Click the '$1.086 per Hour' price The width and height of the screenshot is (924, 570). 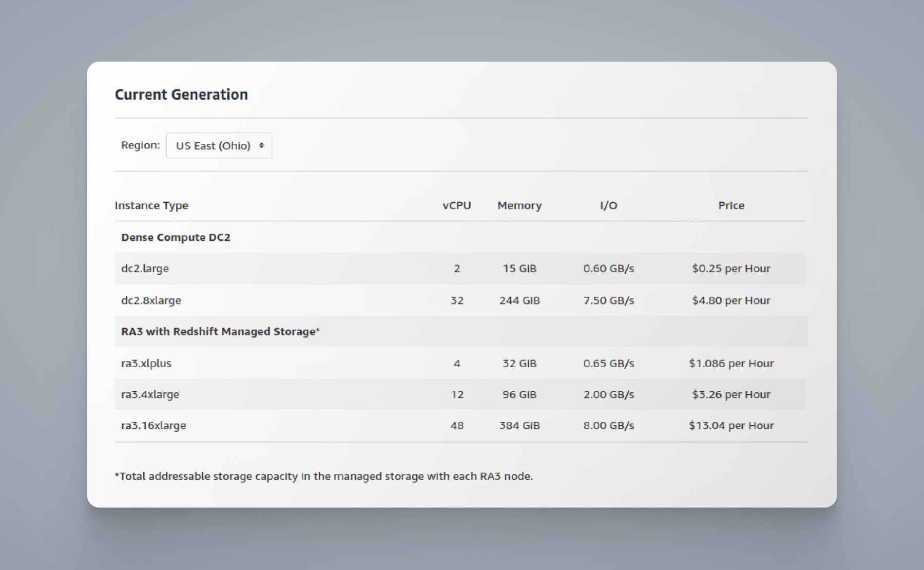coord(731,364)
